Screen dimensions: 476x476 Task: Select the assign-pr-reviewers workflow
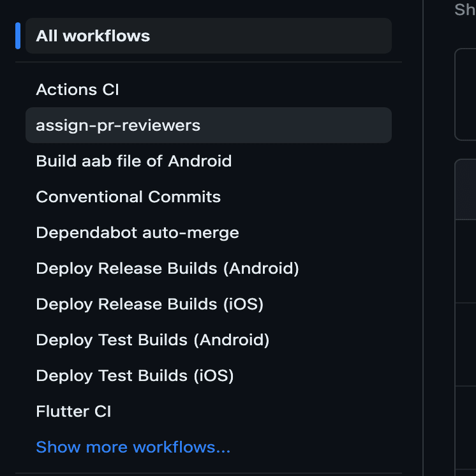click(209, 125)
